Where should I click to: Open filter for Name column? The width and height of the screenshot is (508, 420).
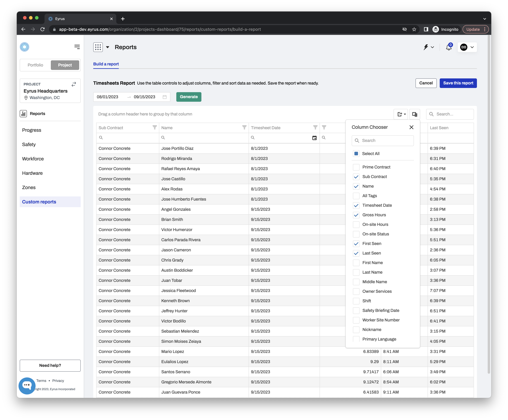[244, 127]
